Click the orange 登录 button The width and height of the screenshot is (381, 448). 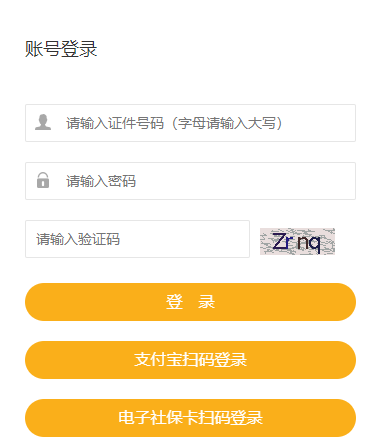coord(190,302)
